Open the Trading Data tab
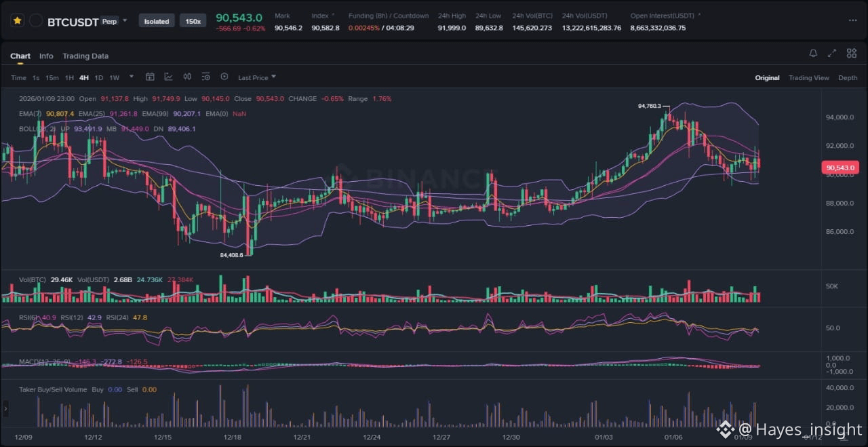The image size is (868, 447). [85, 56]
